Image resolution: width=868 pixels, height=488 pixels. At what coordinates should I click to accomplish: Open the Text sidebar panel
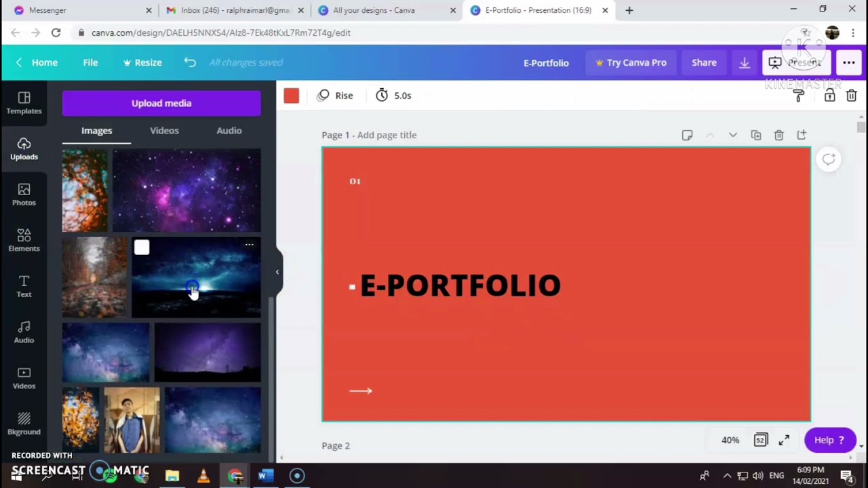[24, 287]
